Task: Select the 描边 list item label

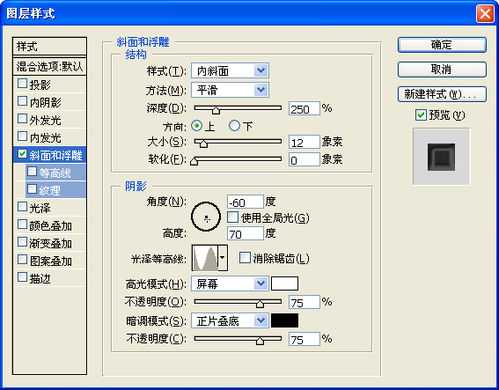Action: point(40,279)
